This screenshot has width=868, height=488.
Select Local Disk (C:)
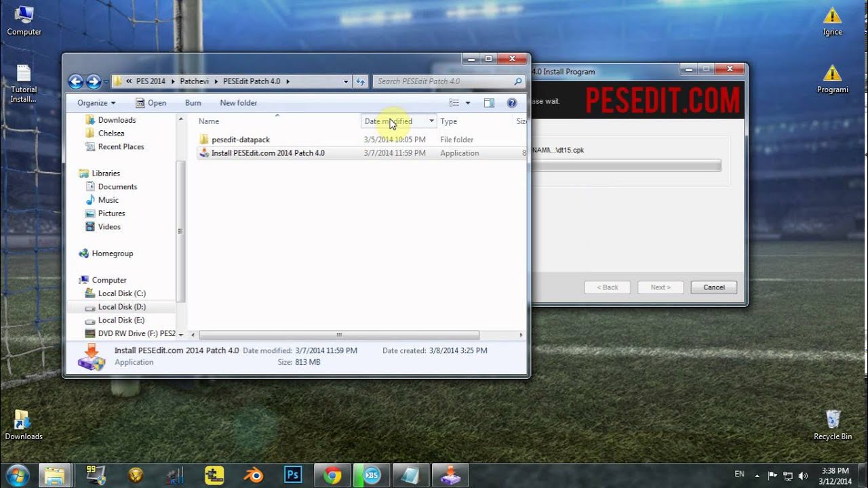[121, 293]
